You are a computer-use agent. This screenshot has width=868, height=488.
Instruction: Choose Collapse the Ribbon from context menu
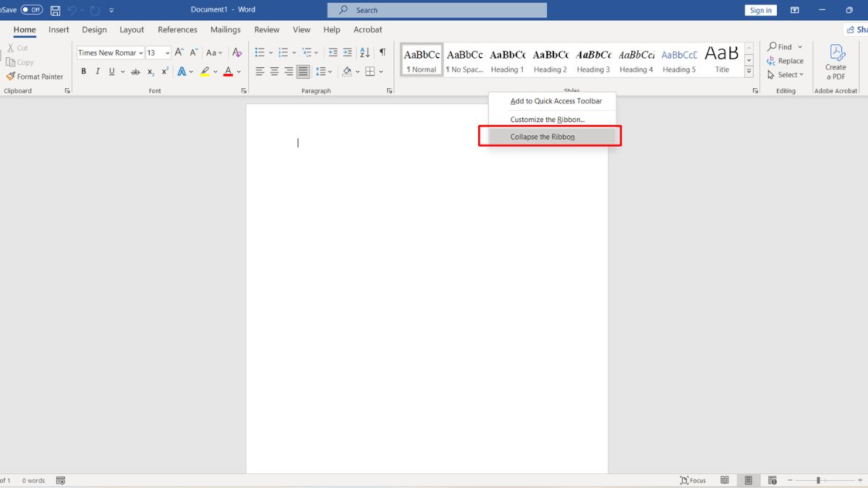pos(542,137)
